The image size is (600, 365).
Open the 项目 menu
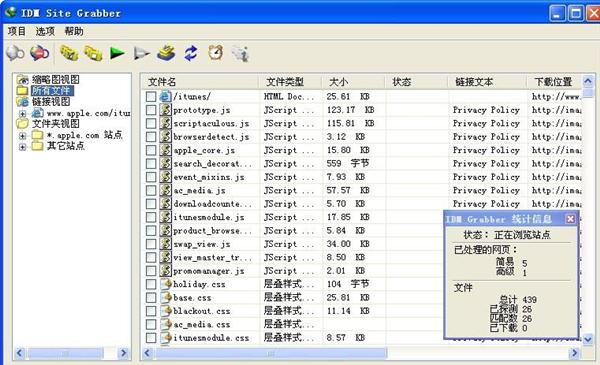point(16,31)
